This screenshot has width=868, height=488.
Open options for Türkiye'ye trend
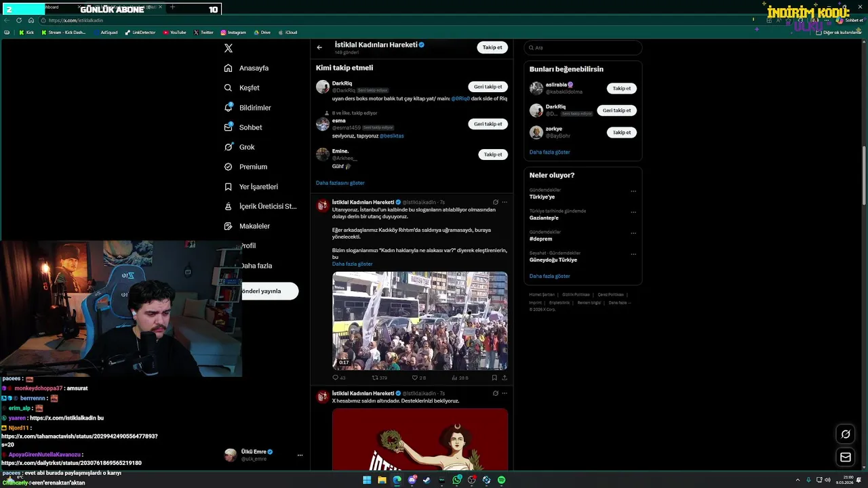coord(633,191)
